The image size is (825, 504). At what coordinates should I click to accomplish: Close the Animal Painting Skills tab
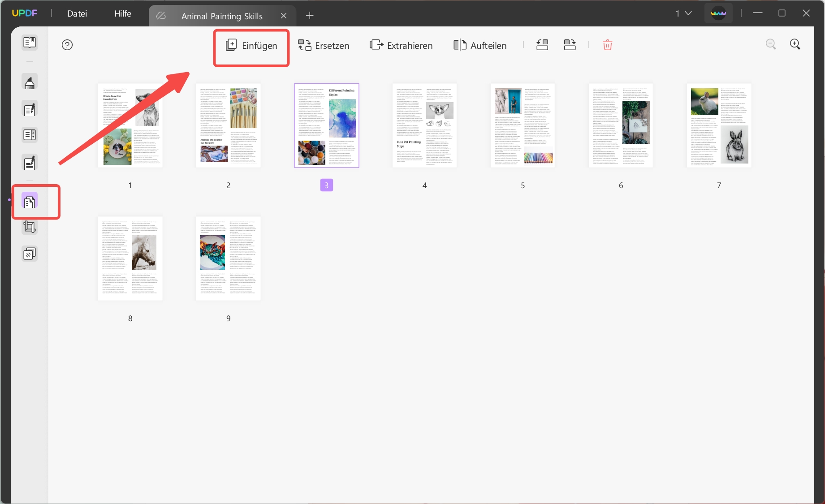pos(284,16)
